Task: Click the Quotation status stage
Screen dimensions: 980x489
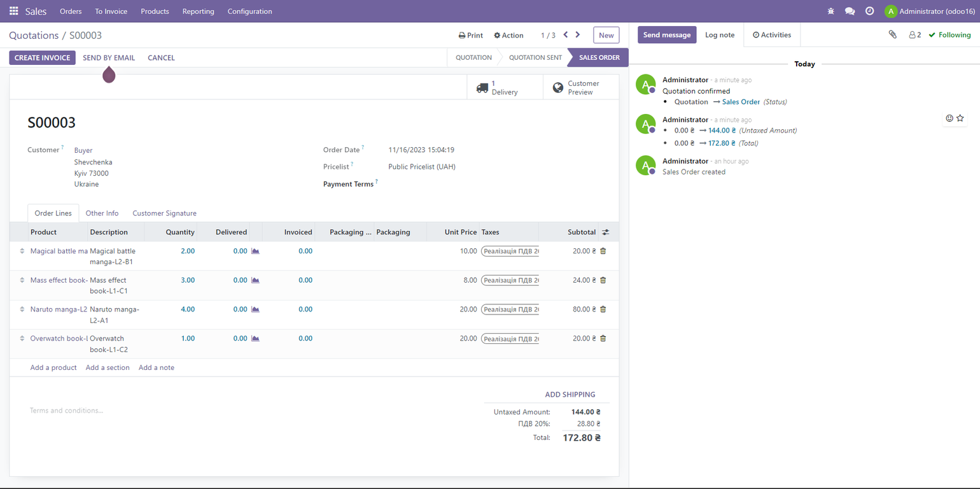Action: coord(473,58)
